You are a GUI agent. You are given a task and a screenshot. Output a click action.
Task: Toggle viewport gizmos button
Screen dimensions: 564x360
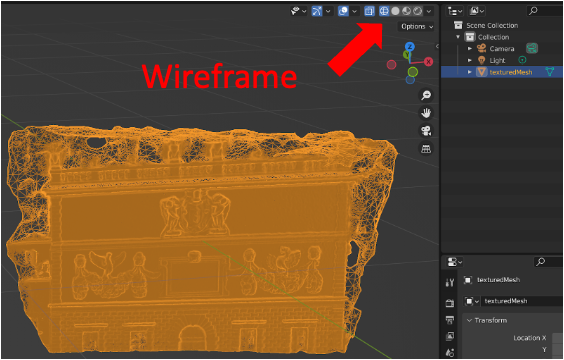[317, 11]
